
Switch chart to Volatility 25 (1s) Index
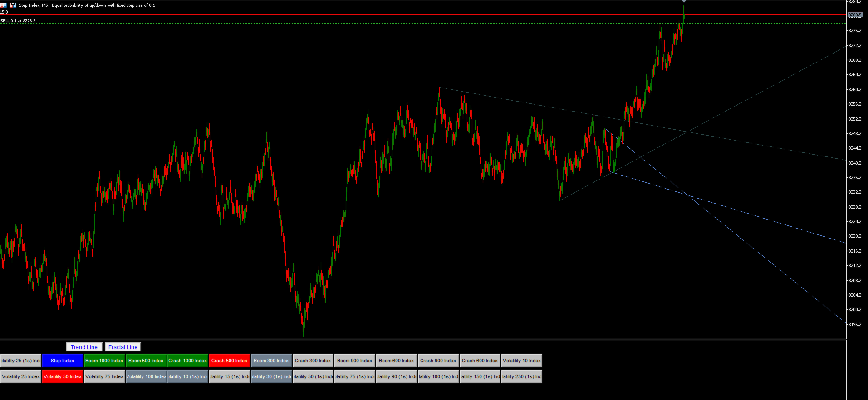tap(21, 361)
